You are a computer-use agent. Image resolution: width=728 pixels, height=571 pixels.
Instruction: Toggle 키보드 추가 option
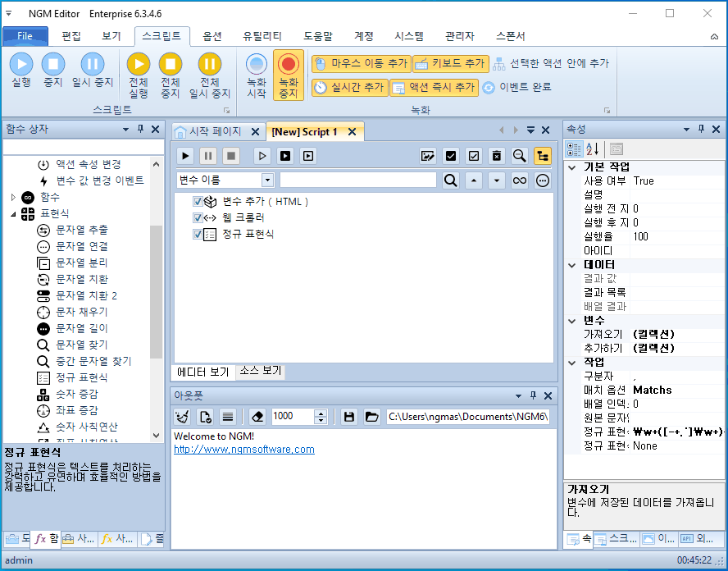point(450,64)
